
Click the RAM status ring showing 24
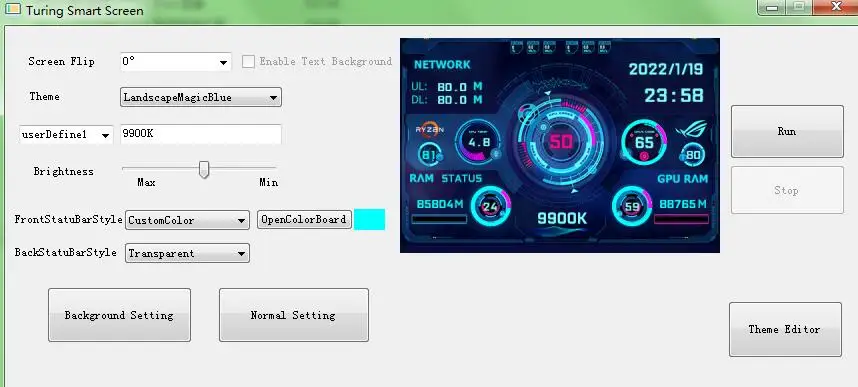[490, 206]
